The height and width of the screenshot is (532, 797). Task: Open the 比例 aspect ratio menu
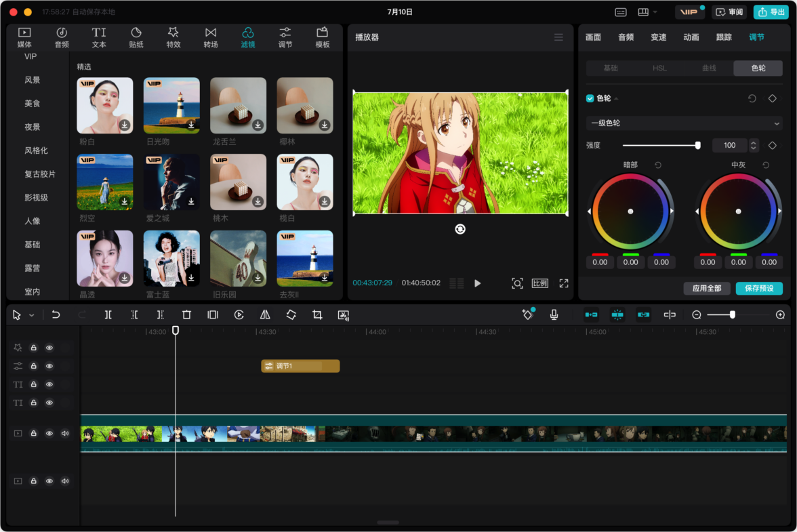point(539,283)
